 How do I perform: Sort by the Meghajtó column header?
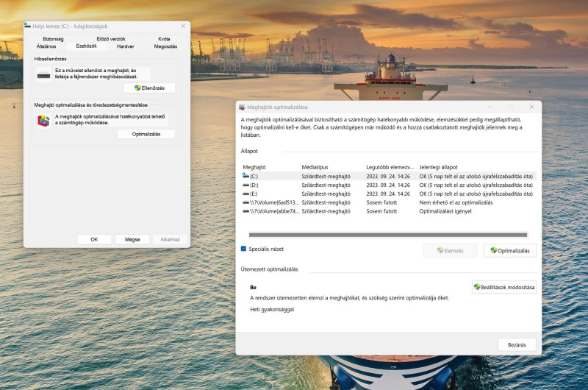pyautogui.click(x=271, y=167)
